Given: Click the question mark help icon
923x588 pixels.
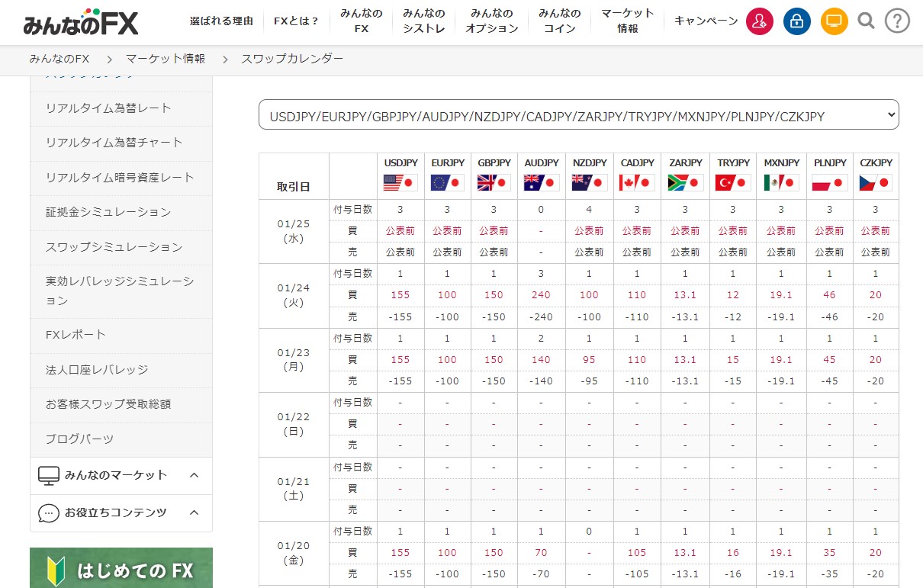Looking at the screenshot, I should point(897,21).
